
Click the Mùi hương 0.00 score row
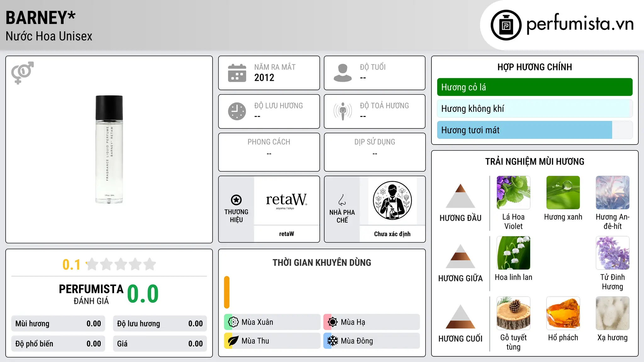click(58, 324)
